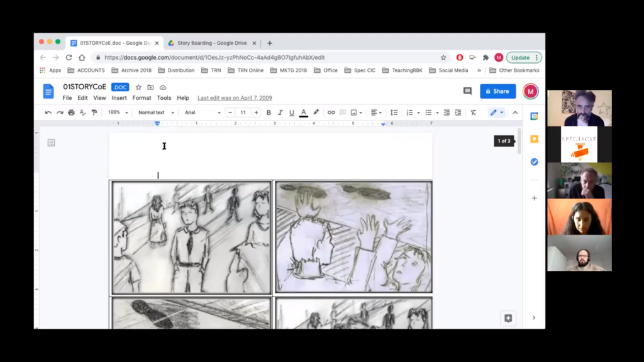Click the font size field

(243, 112)
